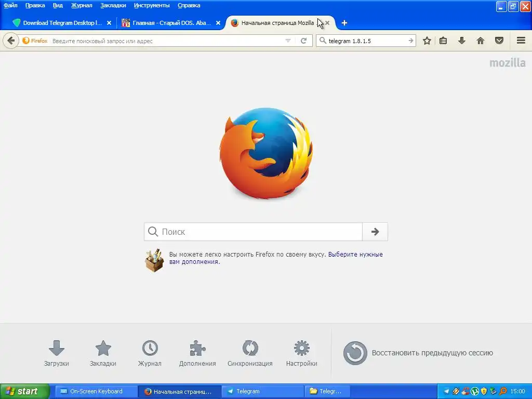
Task: Close the Download Telegram Desktop tab
Action: point(109,23)
